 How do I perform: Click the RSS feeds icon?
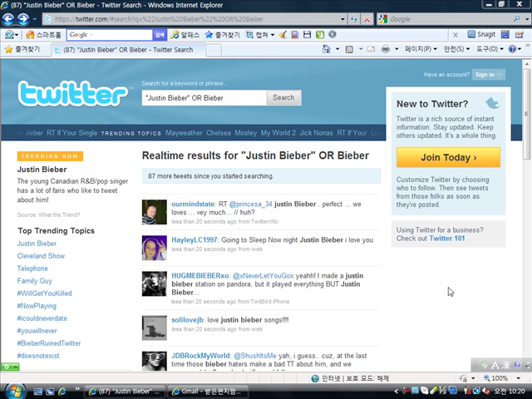tap(349, 50)
